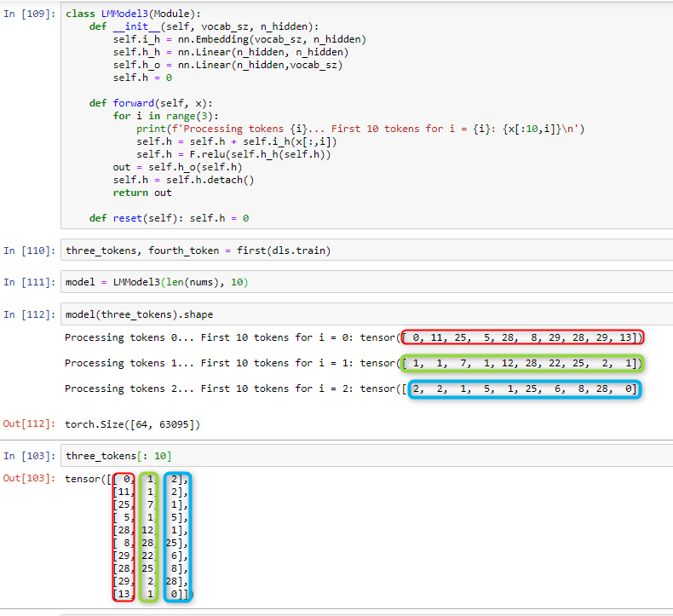Click the red-outlined first column of Out[103]
This screenshot has width=673, height=616.
pyautogui.click(x=124, y=536)
